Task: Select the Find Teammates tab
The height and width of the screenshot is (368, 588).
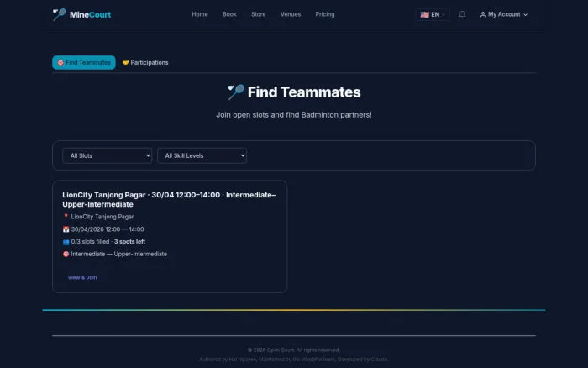Action: coord(84,63)
